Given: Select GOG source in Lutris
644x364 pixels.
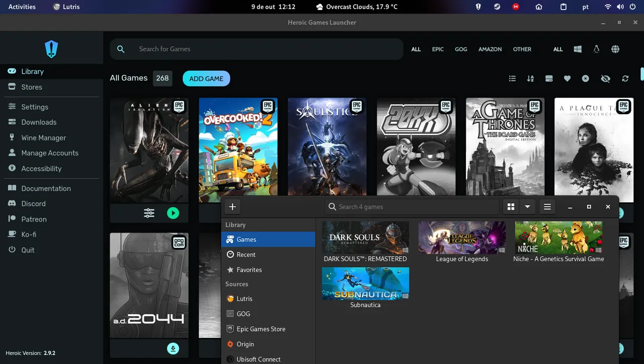Looking at the screenshot, I should tap(268, 314).
